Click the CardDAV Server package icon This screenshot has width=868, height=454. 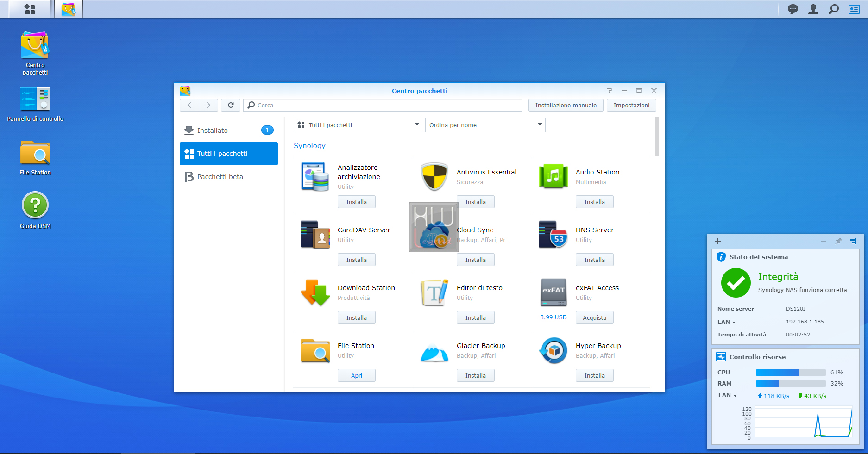[x=315, y=235]
